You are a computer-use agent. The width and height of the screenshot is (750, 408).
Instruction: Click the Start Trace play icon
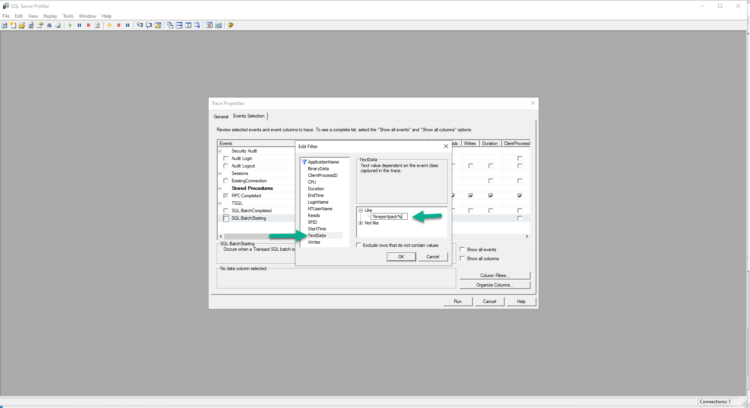tap(69, 25)
